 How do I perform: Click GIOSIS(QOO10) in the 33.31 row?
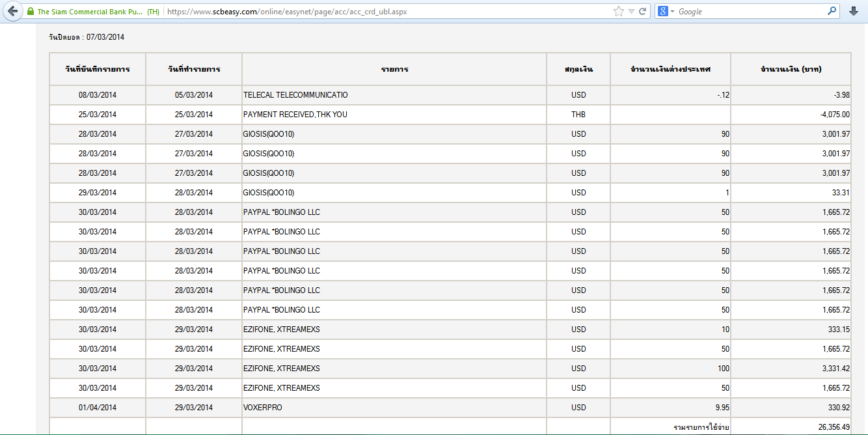click(269, 193)
